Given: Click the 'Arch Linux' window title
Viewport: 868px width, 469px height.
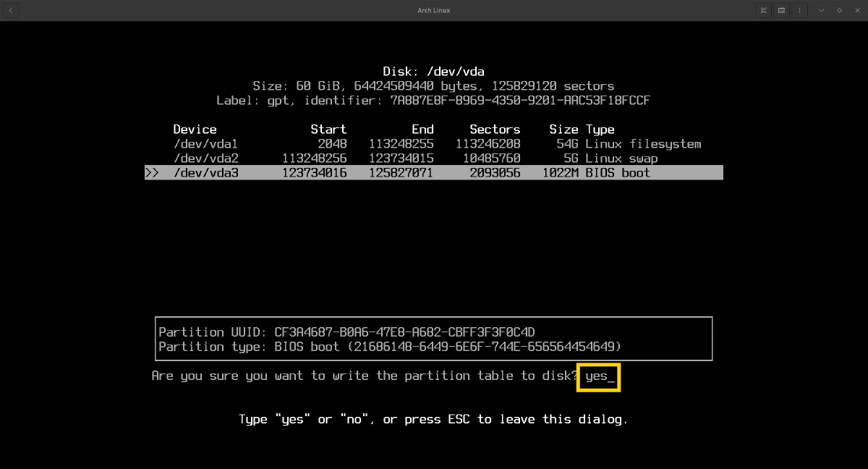Looking at the screenshot, I should (434, 10).
